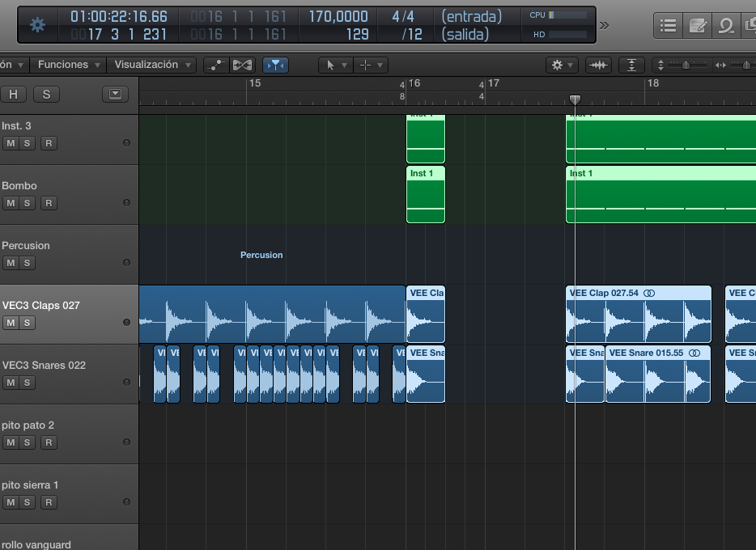Select the large dark-blue clap audio region
This screenshot has height=550, width=756.
pos(273,314)
